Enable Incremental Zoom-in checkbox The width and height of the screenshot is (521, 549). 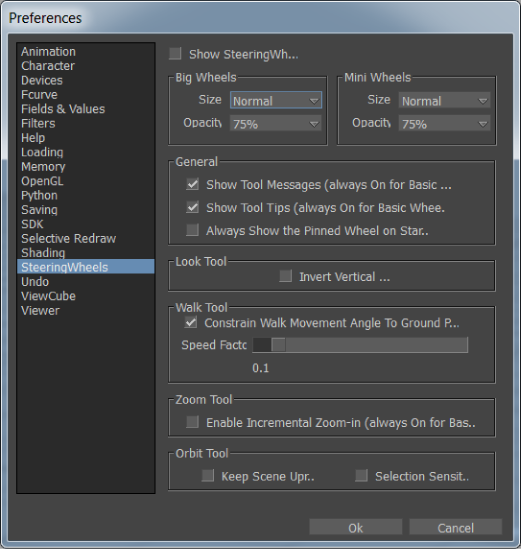coord(193,422)
